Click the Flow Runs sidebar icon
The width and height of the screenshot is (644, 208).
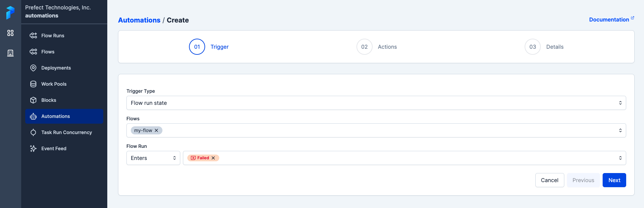point(33,36)
